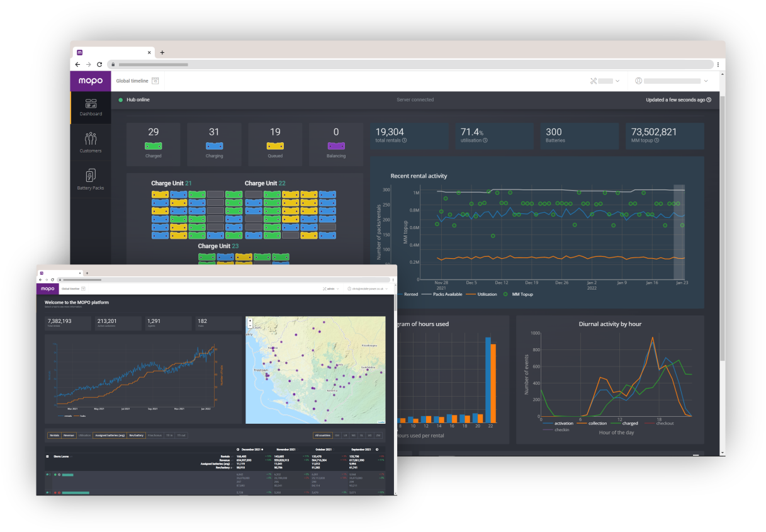
Task: Toggle checkout series in Diurnal legend
Action: pos(658,423)
